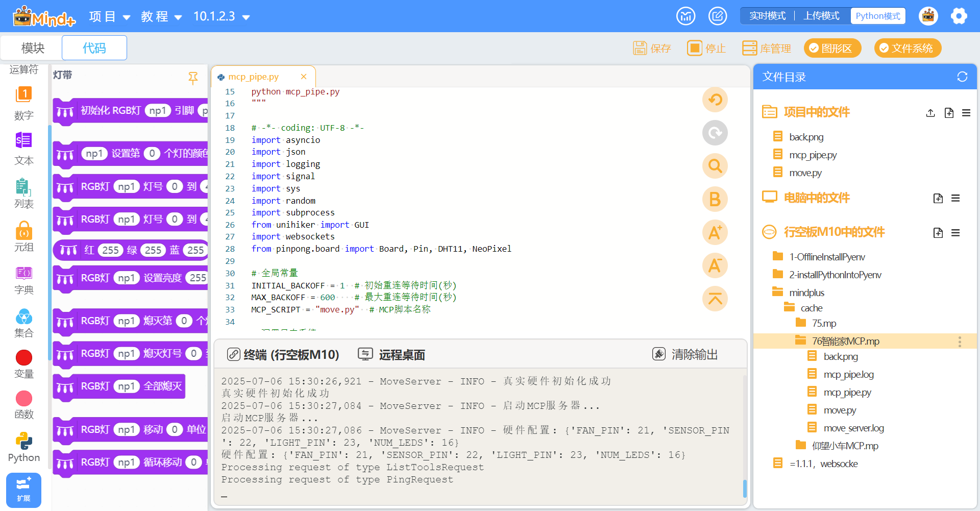980x511 pixels.
Task: Jump to top of code
Action: pyautogui.click(x=715, y=299)
